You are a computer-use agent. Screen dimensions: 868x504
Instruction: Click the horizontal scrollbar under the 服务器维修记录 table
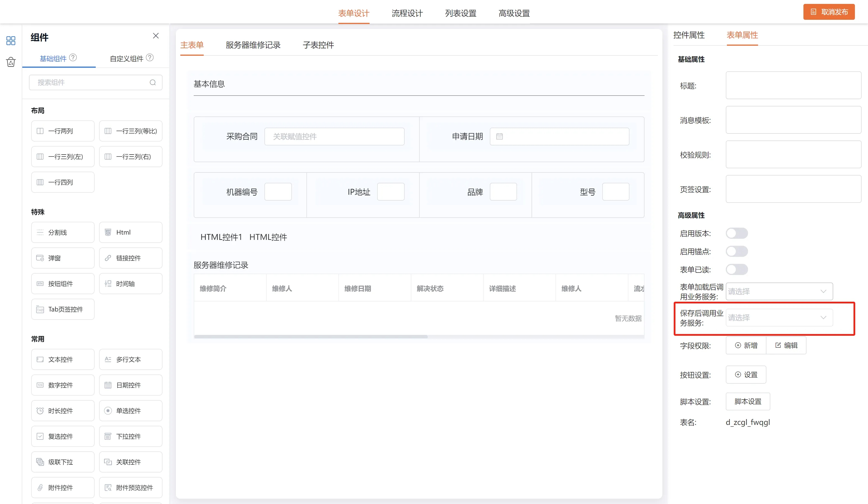(x=311, y=337)
